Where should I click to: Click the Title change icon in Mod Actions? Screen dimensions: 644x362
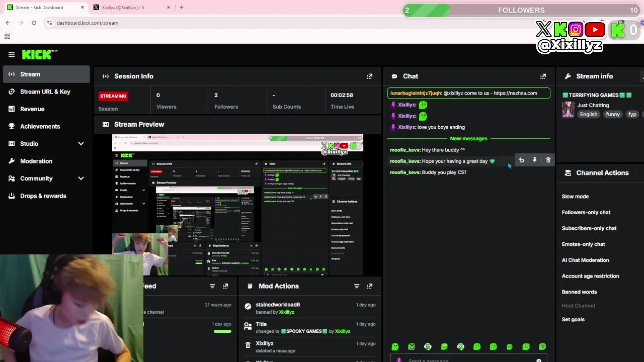pyautogui.click(x=248, y=326)
